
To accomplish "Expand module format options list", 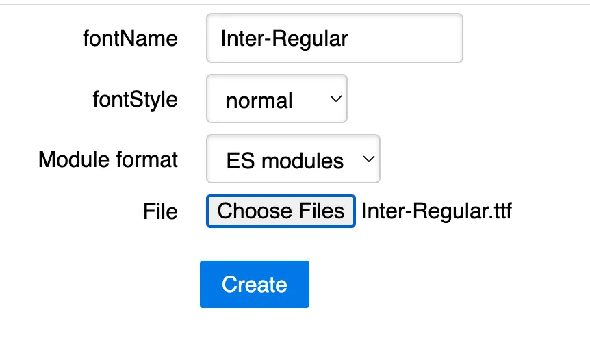I will pyautogui.click(x=293, y=159).
